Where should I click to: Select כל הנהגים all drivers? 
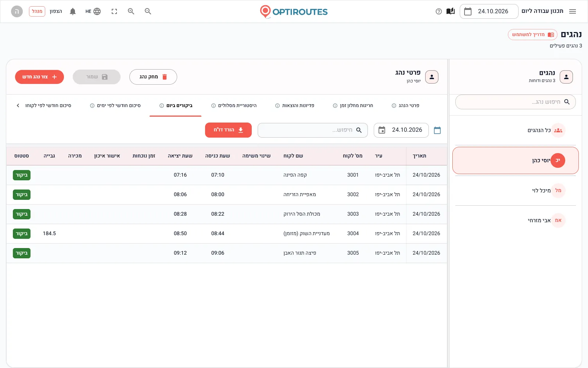click(x=516, y=130)
